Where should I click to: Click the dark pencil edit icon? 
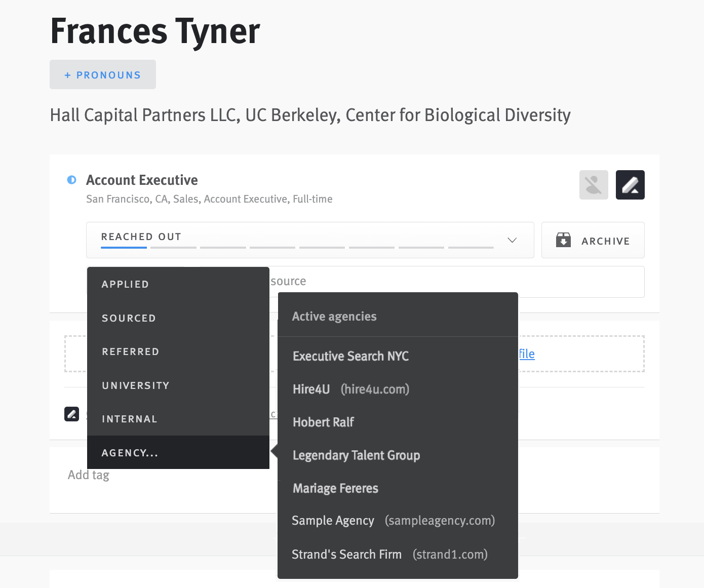[630, 184]
